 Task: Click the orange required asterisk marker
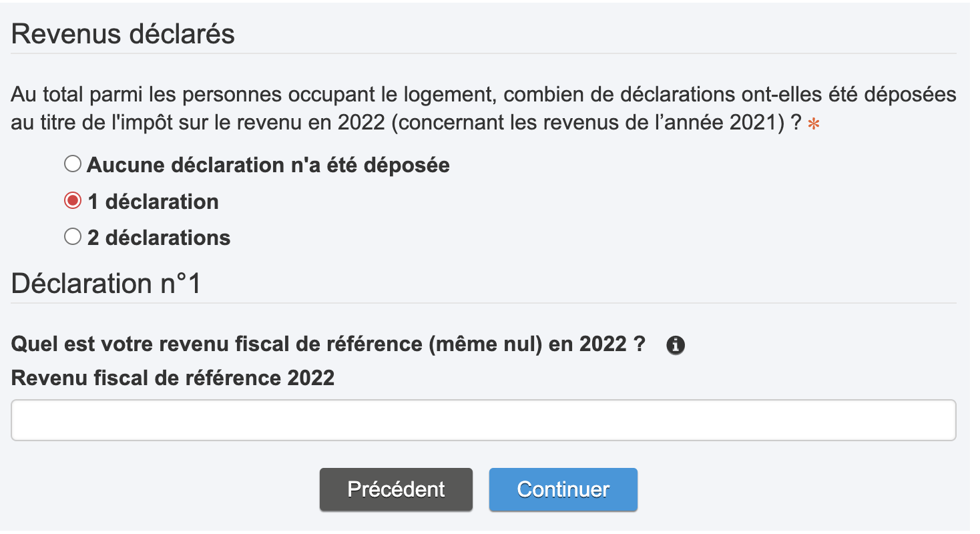[814, 124]
